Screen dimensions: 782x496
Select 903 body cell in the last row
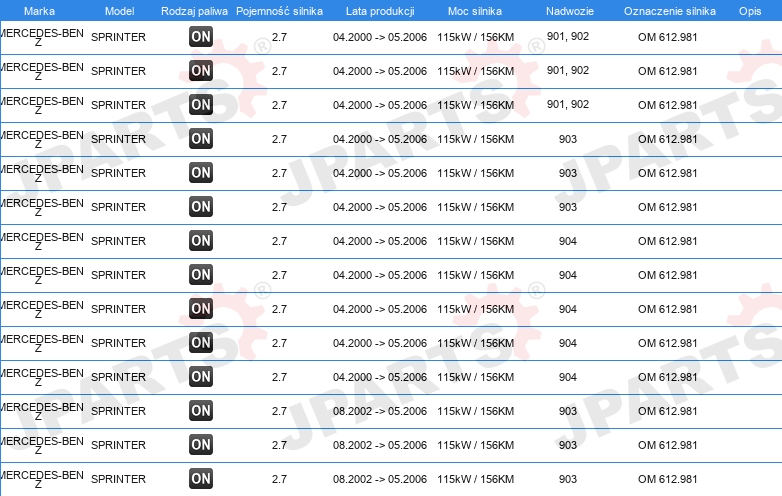tap(568, 479)
